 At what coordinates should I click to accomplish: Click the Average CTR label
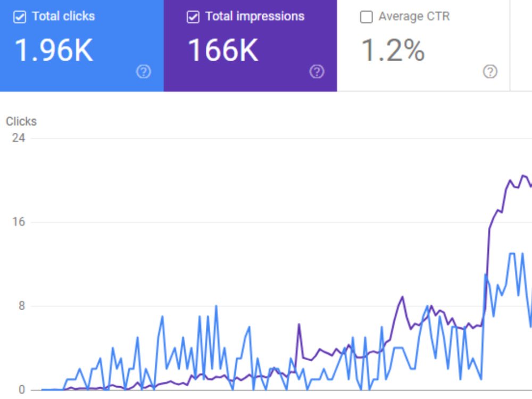(x=414, y=16)
